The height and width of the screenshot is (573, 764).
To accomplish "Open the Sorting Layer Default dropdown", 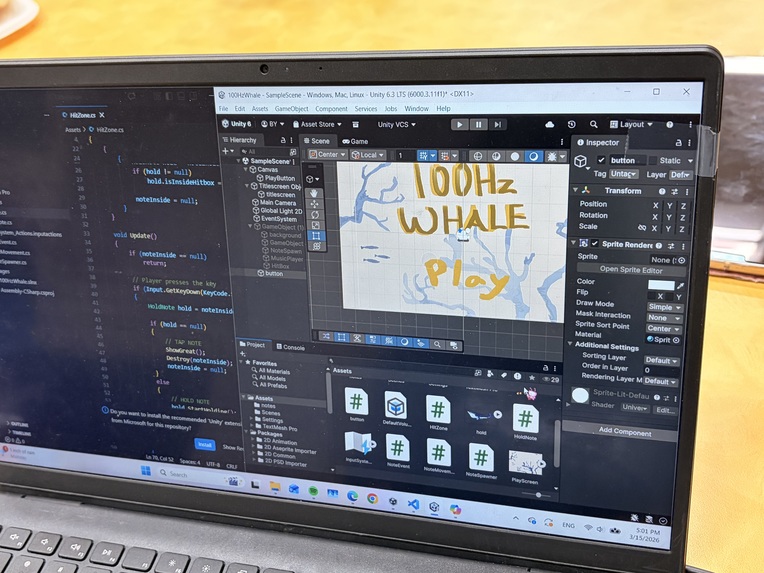I will 661,361.
